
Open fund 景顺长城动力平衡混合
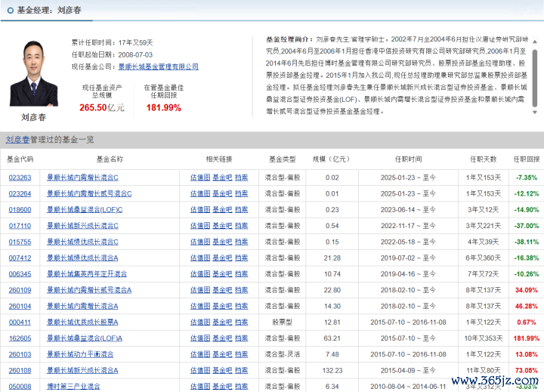(80, 354)
